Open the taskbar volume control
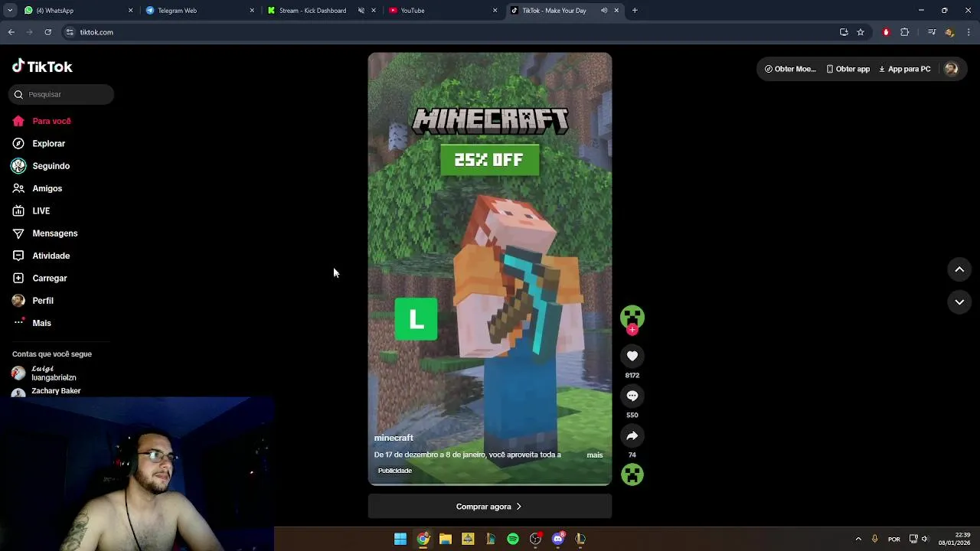The height and width of the screenshot is (551, 980). [x=925, y=539]
